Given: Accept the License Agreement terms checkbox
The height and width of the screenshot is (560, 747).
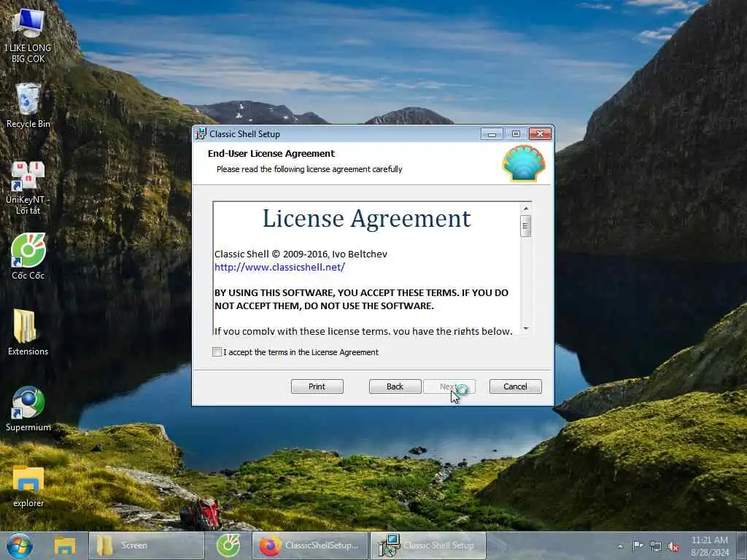Looking at the screenshot, I should [217, 352].
